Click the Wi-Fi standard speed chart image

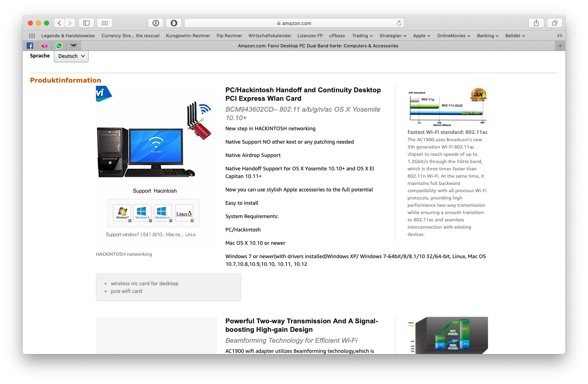click(x=447, y=107)
